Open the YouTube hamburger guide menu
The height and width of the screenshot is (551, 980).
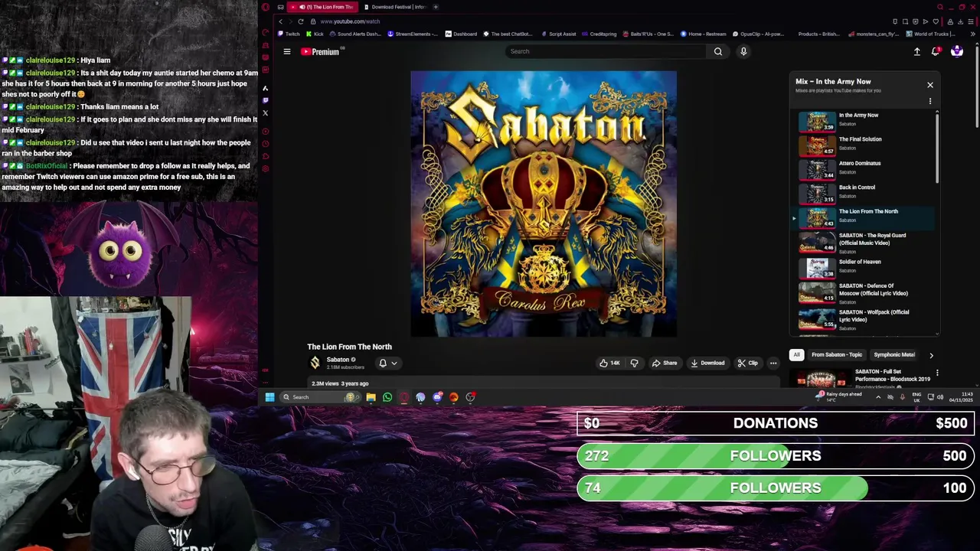(x=287, y=51)
